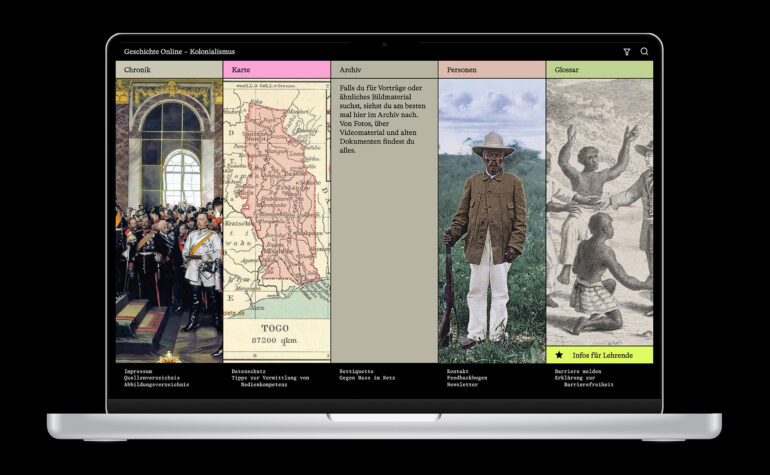Open the Chronik tab
This screenshot has height=475, width=770.
point(169,70)
